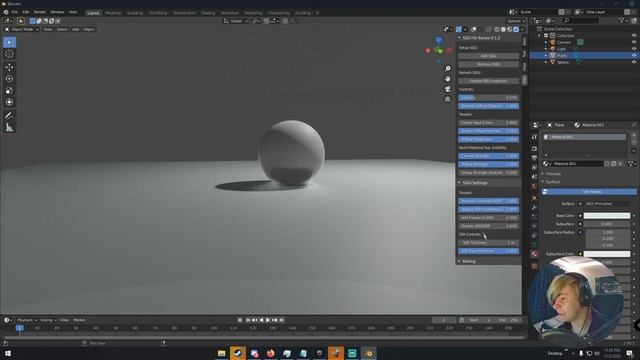Collapse the SSGI Settings panel
This screenshot has height=360, width=640.
coord(460,183)
